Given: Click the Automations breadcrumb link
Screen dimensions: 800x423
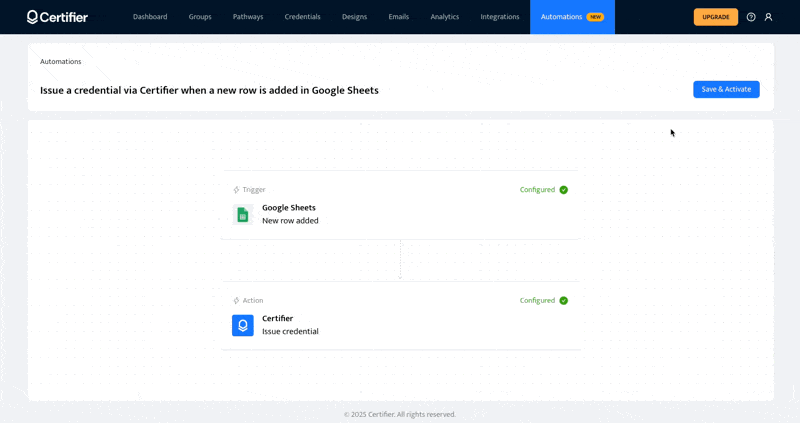Looking at the screenshot, I should [61, 62].
